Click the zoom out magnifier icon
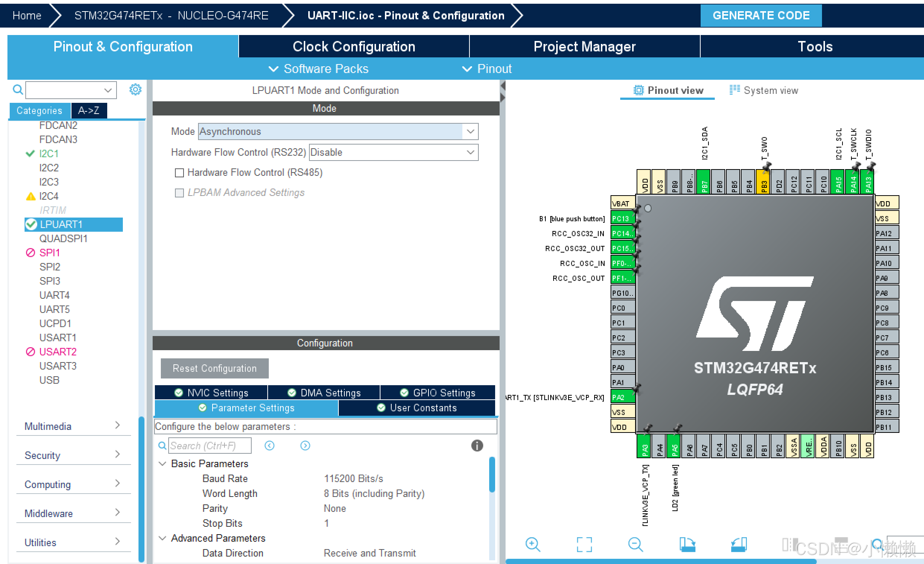The image size is (924, 564). click(x=635, y=545)
